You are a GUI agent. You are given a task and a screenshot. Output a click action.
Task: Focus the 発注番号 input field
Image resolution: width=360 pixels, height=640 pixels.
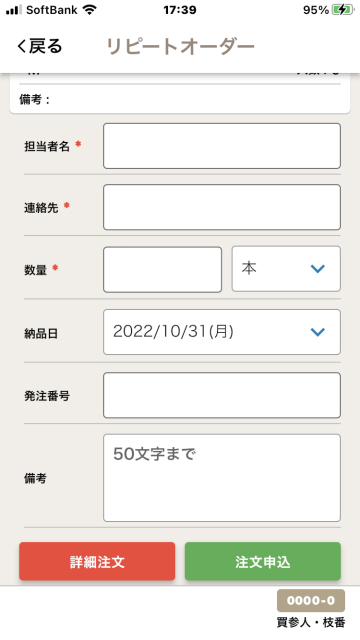pos(222,395)
